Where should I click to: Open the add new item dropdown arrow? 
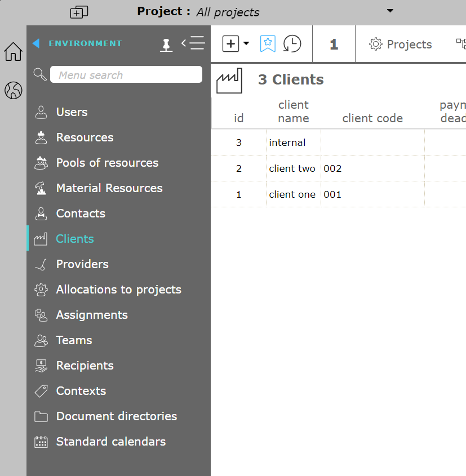(x=246, y=43)
